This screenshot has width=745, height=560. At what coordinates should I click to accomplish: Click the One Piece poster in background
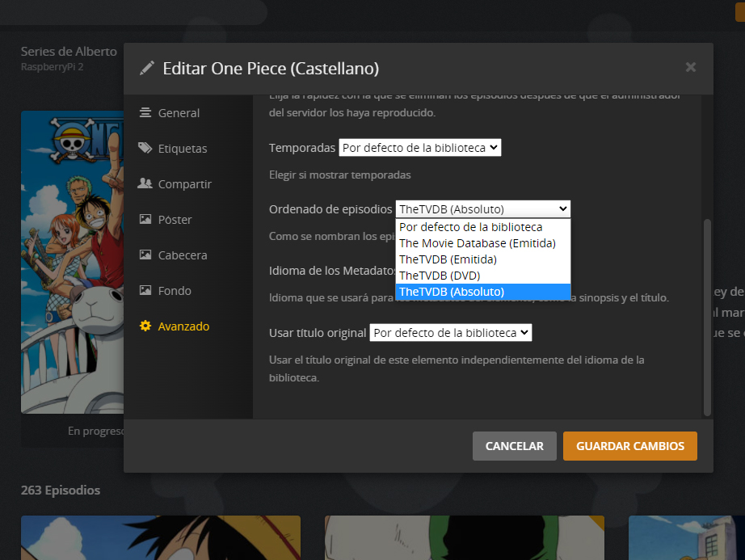(72, 262)
